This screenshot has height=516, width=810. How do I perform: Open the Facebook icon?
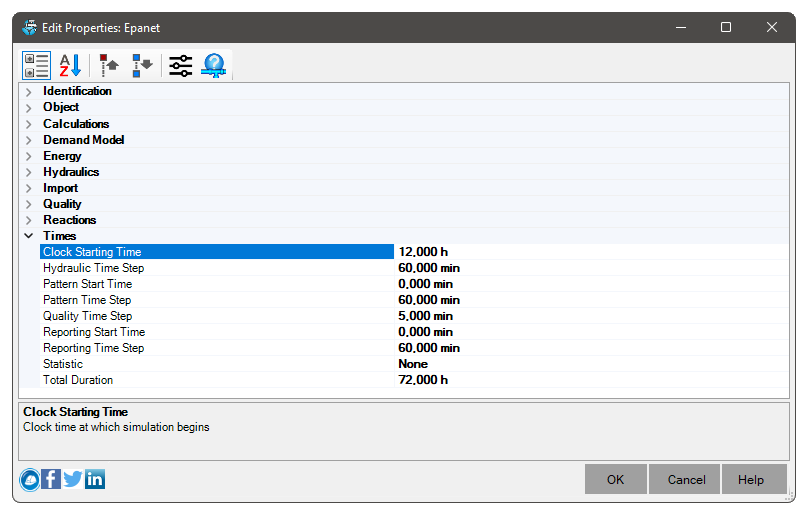pos(51,479)
